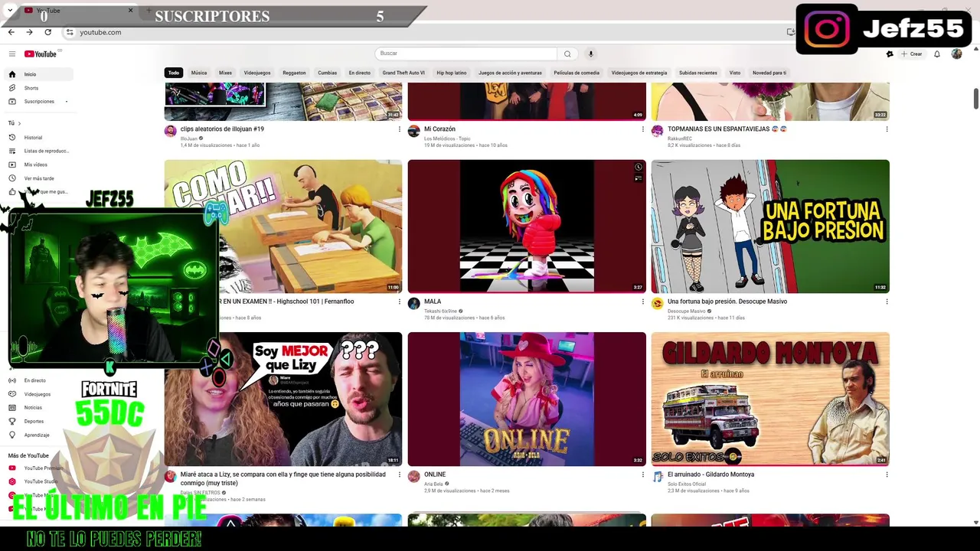Select the Todo filter chip

tap(174, 73)
